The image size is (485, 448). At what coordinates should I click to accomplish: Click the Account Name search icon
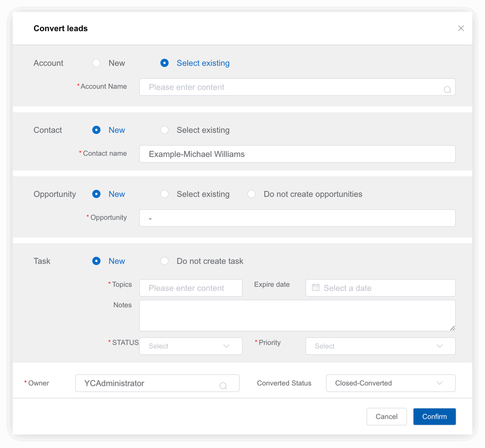coord(447,90)
